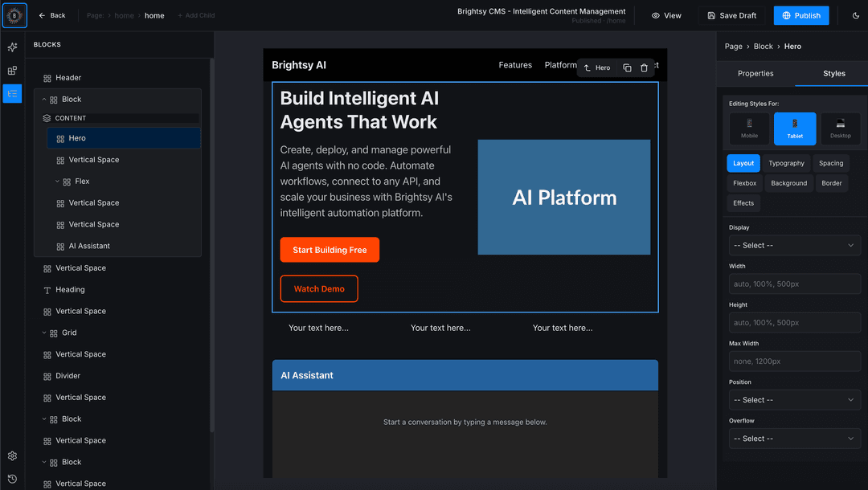Open the AI assistant sparkle icon in sidebar
This screenshot has width=868, height=490.
(x=12, y=48)
